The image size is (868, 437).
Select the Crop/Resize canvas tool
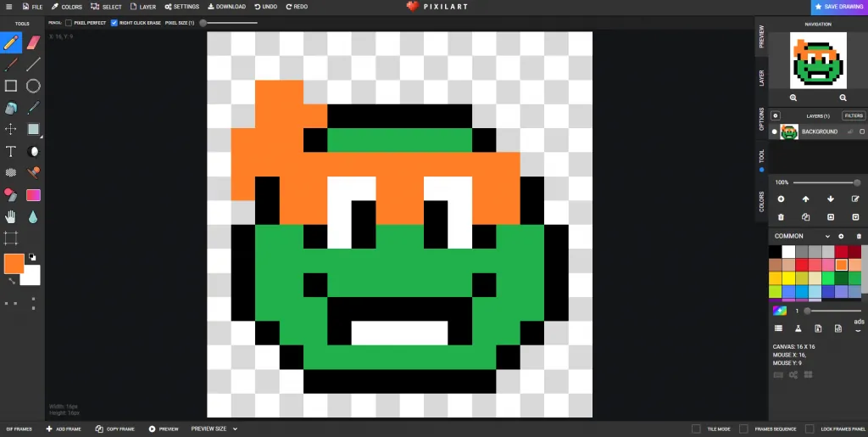(x=11, y=238)
